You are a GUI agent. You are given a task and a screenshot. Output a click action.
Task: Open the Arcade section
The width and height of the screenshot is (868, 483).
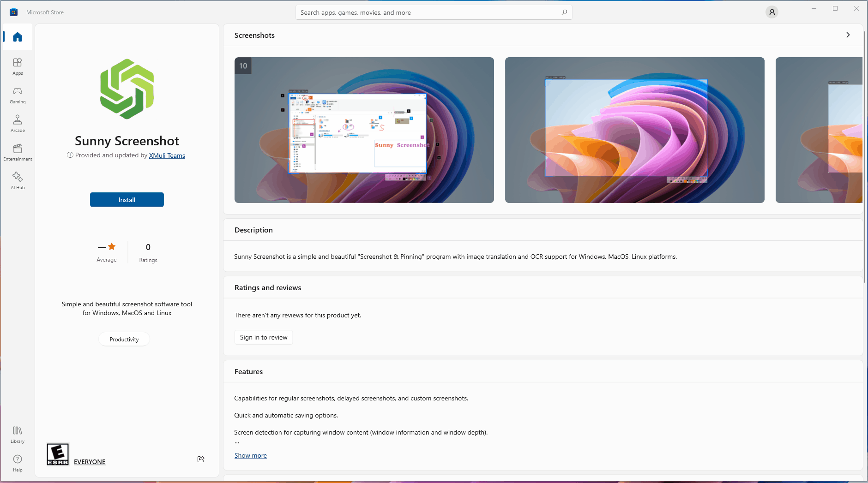click(x=18, y=124)
